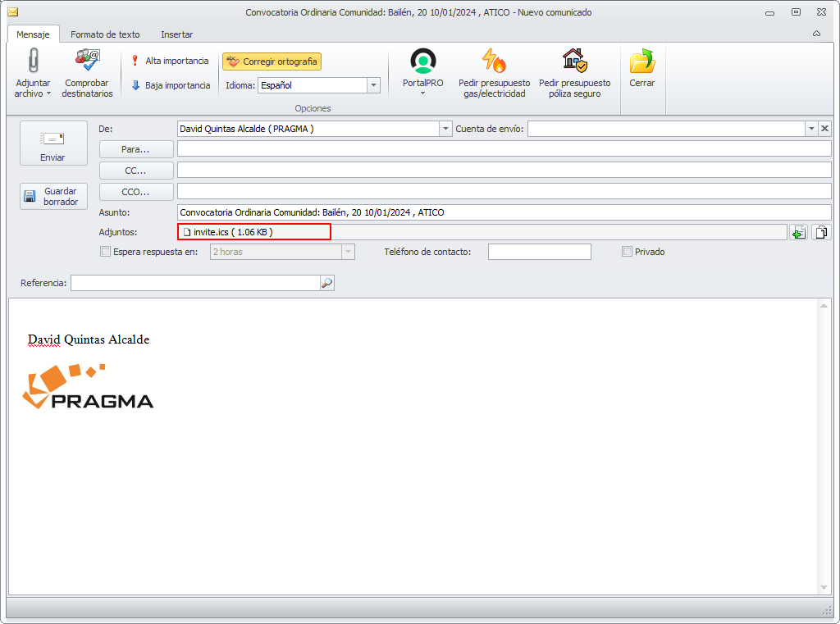Click the add attachment green plus icon
This screenshot has width=840, height=624.
[799, 232]
